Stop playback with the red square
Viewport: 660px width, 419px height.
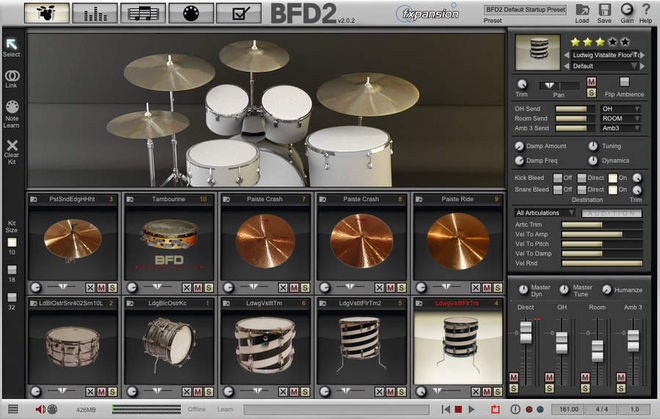[x=459, y=409]
